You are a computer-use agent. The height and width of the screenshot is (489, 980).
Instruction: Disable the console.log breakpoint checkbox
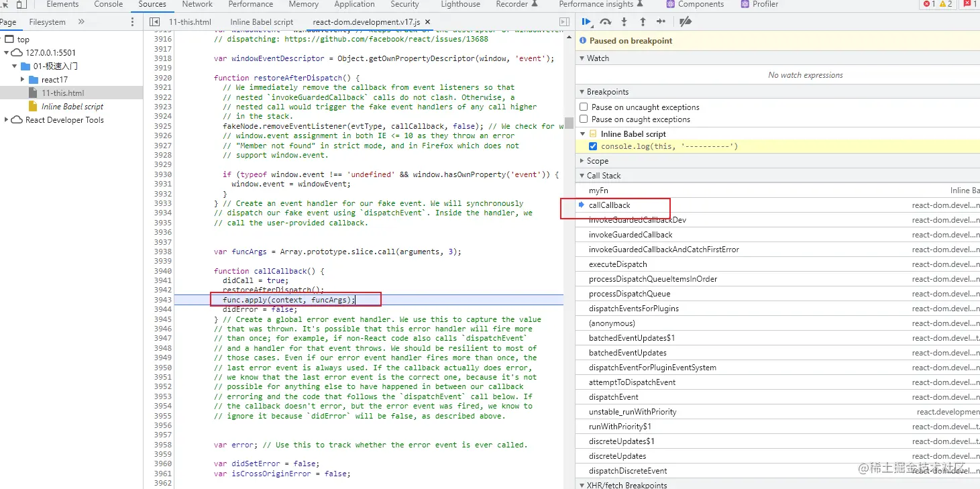tap(593, 146)
